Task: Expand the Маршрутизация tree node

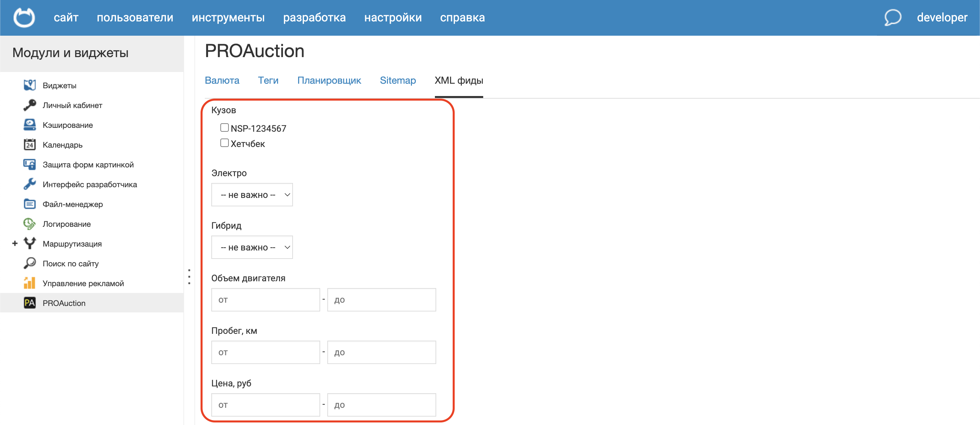Action: click(15, 243)
